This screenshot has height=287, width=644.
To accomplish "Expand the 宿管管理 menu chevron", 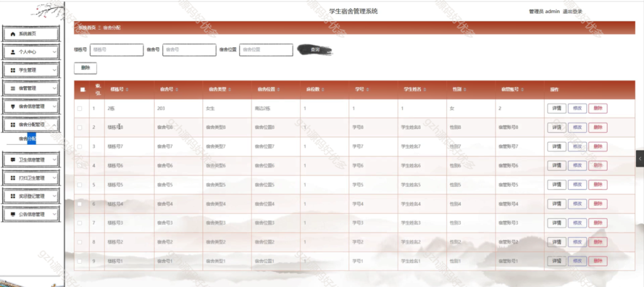I will [x=55, y=88].
